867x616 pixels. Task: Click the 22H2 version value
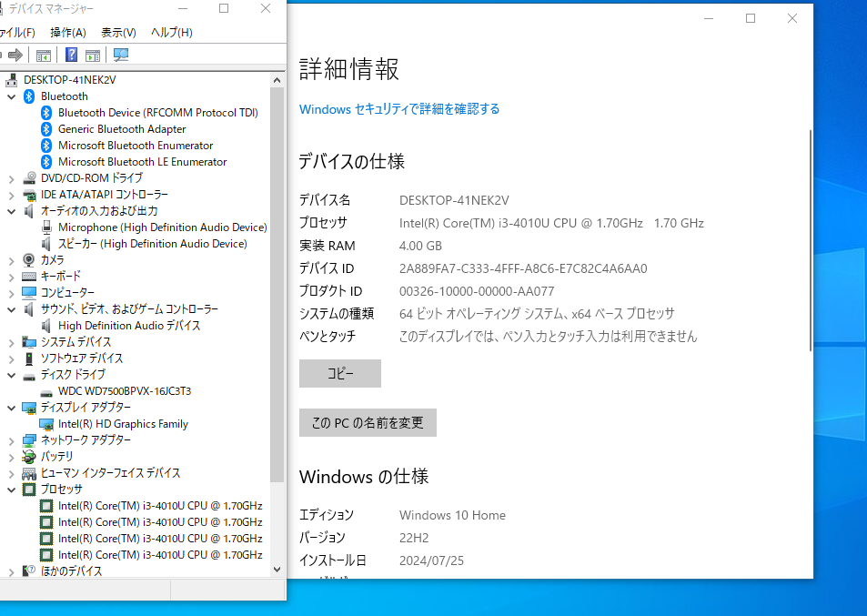click(x=414, y=538)
